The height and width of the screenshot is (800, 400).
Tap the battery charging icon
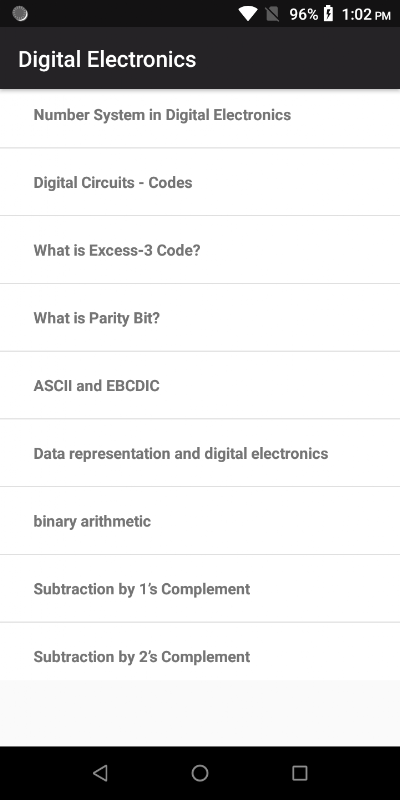329,14
